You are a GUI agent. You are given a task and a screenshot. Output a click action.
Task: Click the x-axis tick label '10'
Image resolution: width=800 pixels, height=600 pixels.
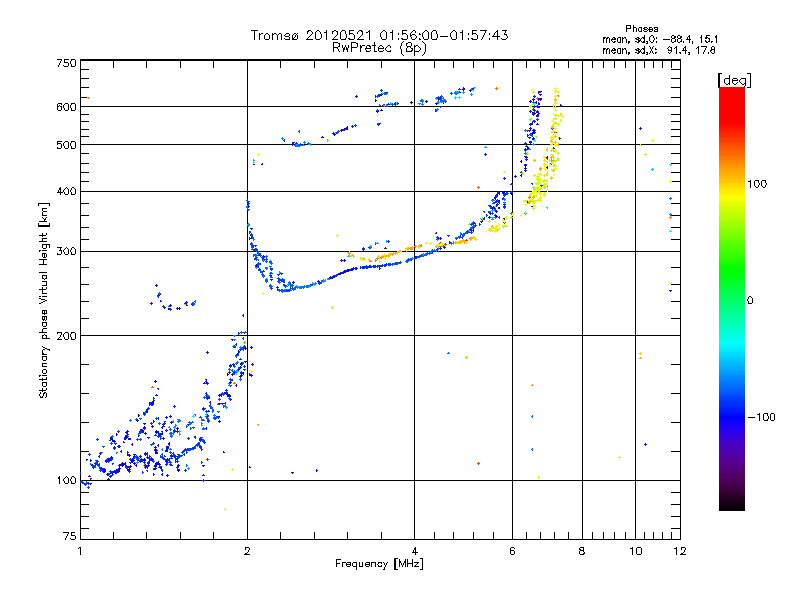pyautogui.click(x=636, y=551)
